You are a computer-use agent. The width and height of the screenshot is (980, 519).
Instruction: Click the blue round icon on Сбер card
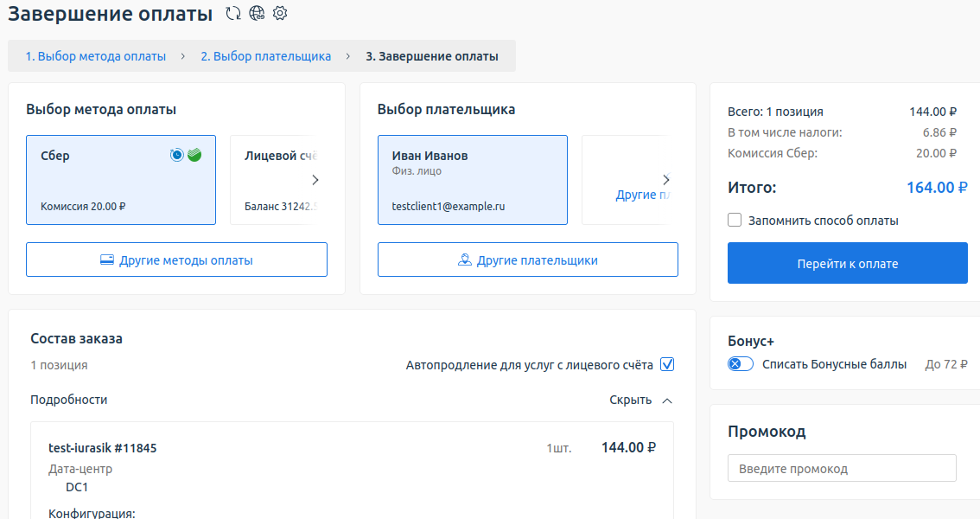coord(177,155)
